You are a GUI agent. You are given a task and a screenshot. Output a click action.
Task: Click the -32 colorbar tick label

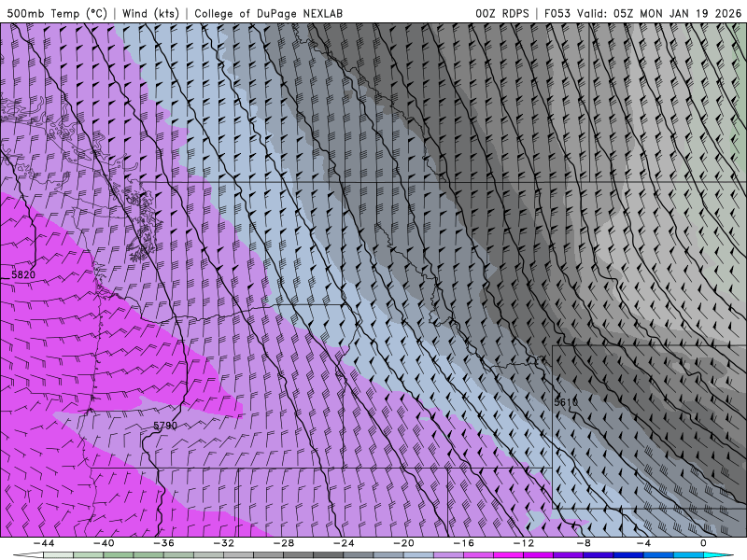pos(223,543)
